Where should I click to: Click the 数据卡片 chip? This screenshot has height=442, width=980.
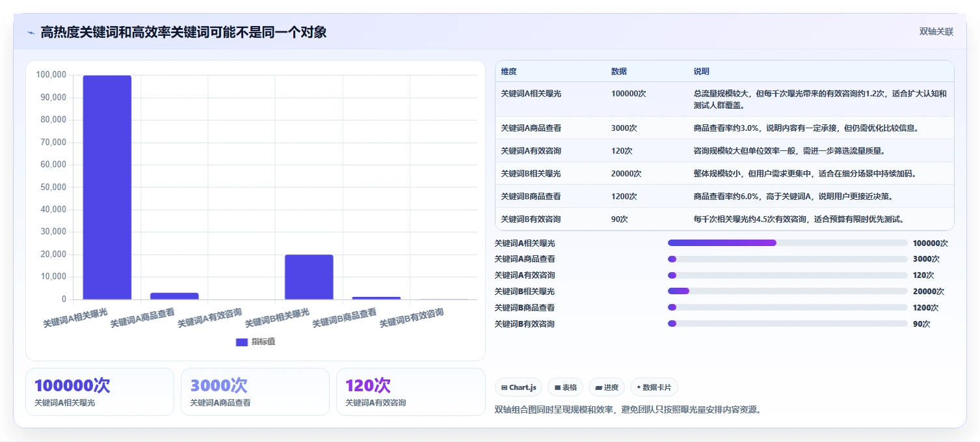point(654,387)
